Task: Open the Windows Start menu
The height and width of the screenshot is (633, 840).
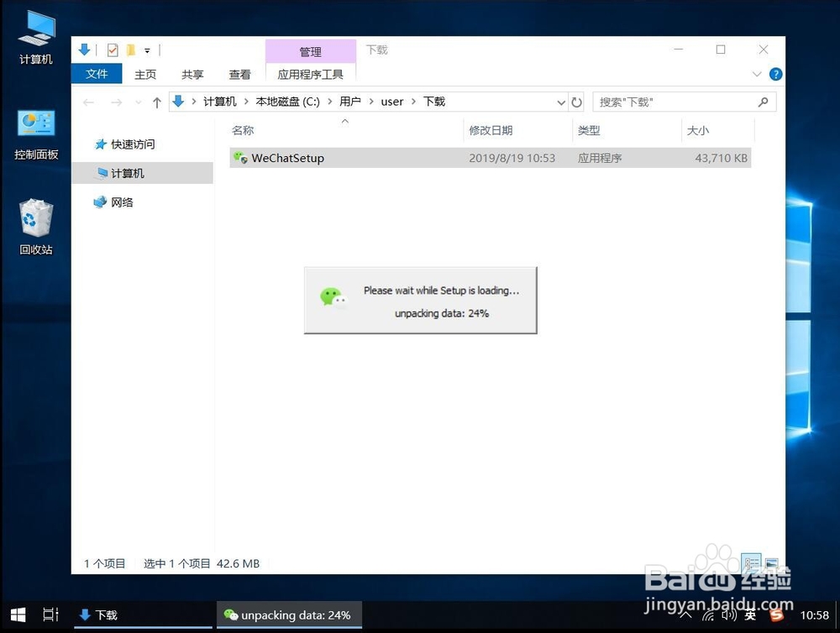Action: tap(18, 615)
